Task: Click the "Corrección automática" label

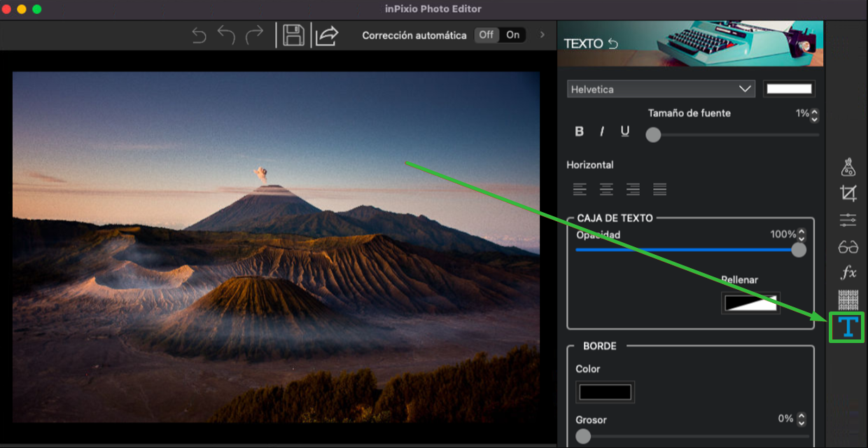Action: coord(414,35)
